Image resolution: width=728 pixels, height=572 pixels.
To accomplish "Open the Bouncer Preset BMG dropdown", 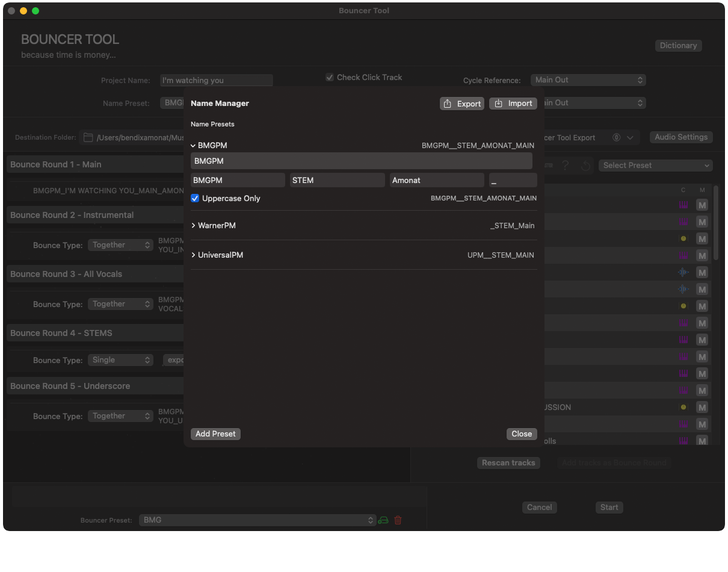I will point(257,520).
